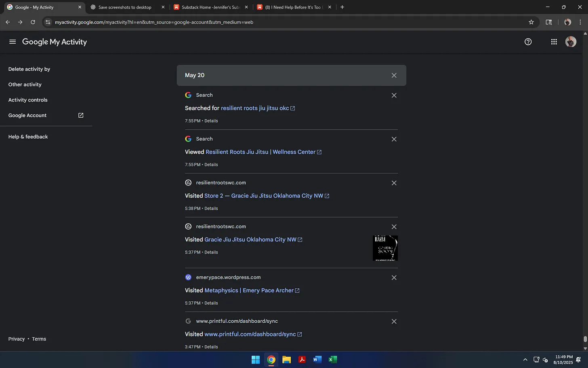Viewport: 588px width, 368px height.
Task: Switch to the Substack Home tab
Action: point(210,7)
